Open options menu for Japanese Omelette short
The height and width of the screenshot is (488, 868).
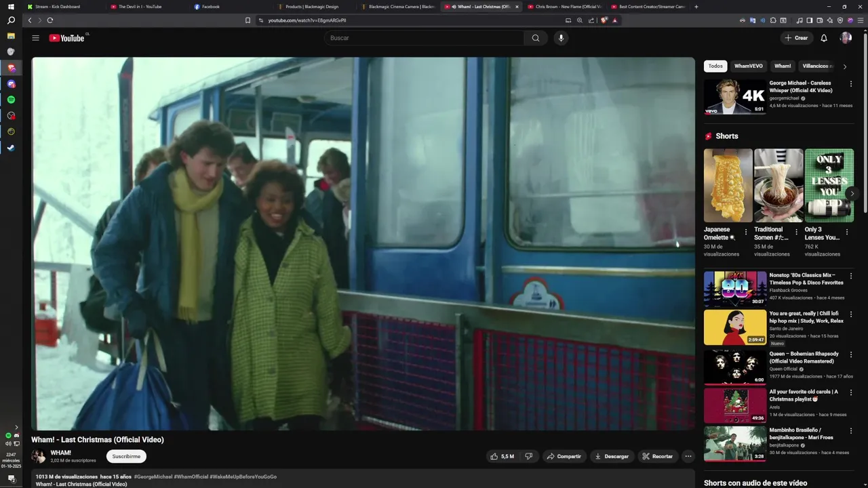pyautogui.click(x=746, y=232)
